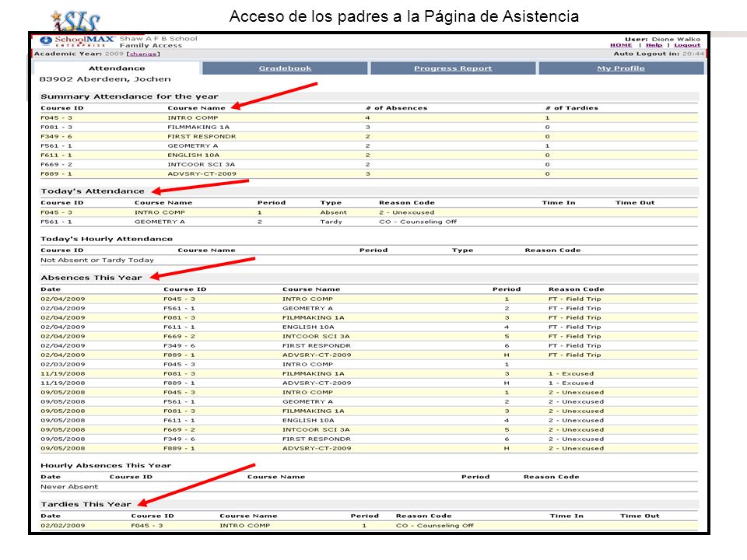Select ADVSRY-CT-2009 in summary attendance
Screen dimensions: 747x560
point(202,173)
